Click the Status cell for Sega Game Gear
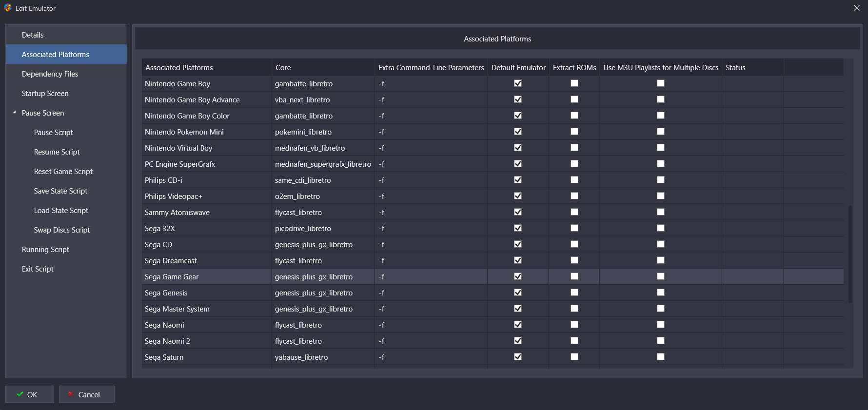The width and height of the screenshot is (868, 410). coord(753,277)
